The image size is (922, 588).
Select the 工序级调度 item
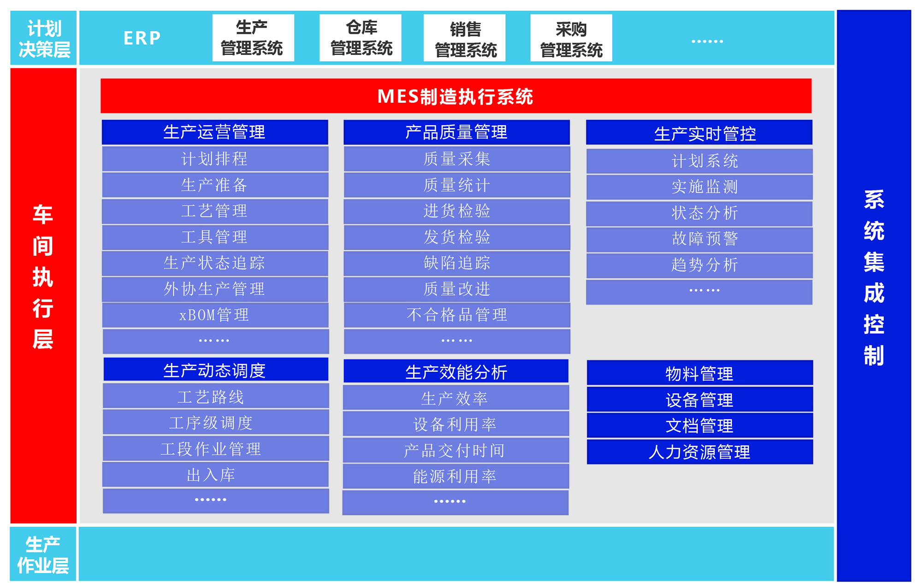pos(216,423)
